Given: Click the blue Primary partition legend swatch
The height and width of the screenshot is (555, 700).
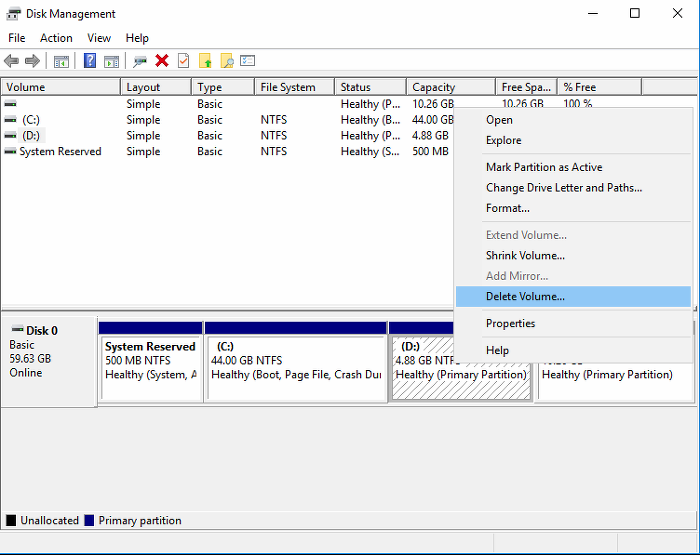Looking at the screenshot, I should click(x=89, y=521).
